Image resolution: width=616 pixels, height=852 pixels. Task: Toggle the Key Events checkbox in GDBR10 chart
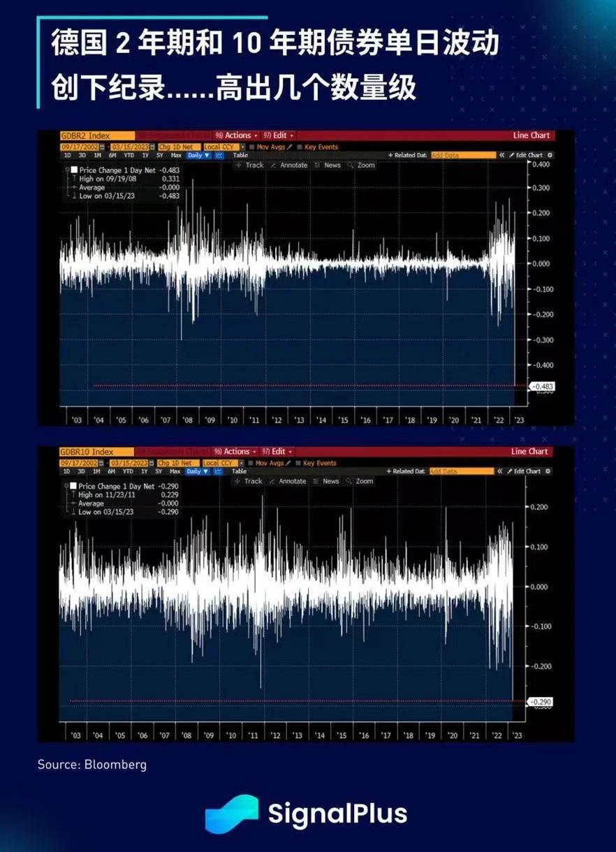click(x=300, y=463)
